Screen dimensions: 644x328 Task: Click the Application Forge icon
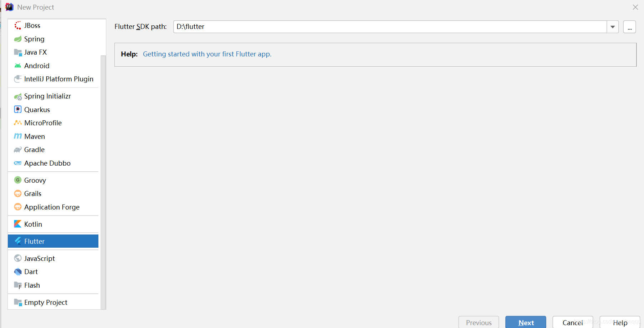[18, 207]
